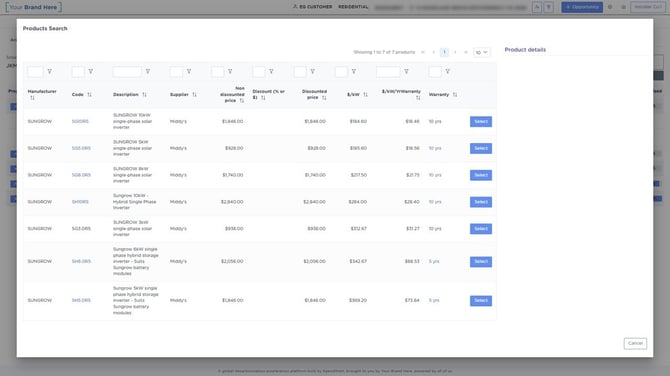Image resolution: width=670 pixels, height=376 pixels.
Task: Select the SG3.0RS 3kW inverter product
Action: 481,229
